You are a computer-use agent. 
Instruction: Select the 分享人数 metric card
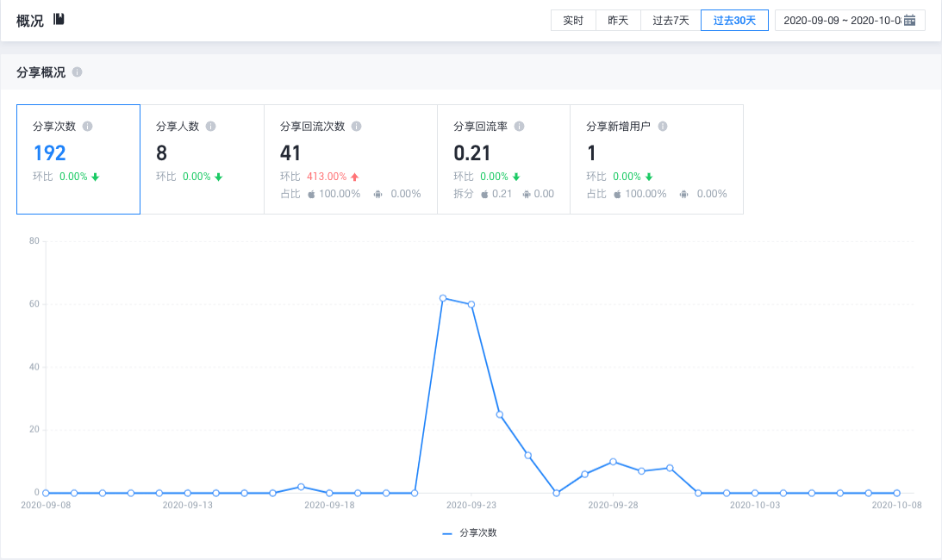click(x=202, y=159)
